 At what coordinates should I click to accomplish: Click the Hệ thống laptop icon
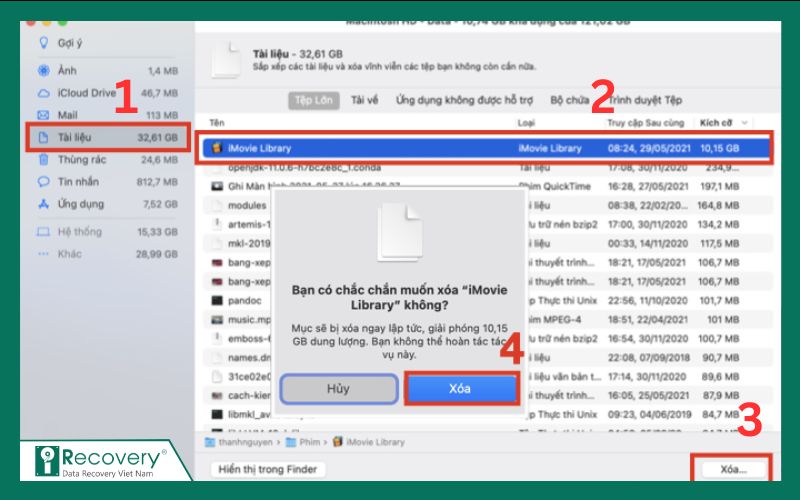(x=44, y=232)
